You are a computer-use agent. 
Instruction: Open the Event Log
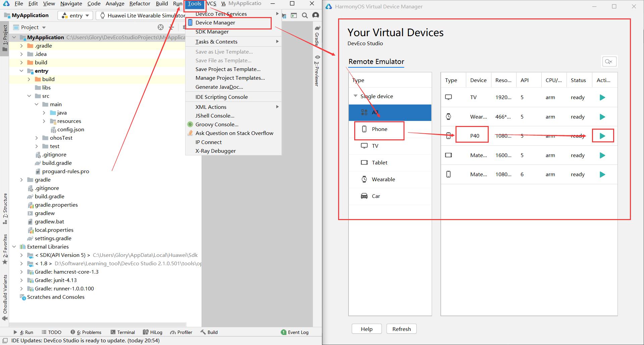[295, 332]
